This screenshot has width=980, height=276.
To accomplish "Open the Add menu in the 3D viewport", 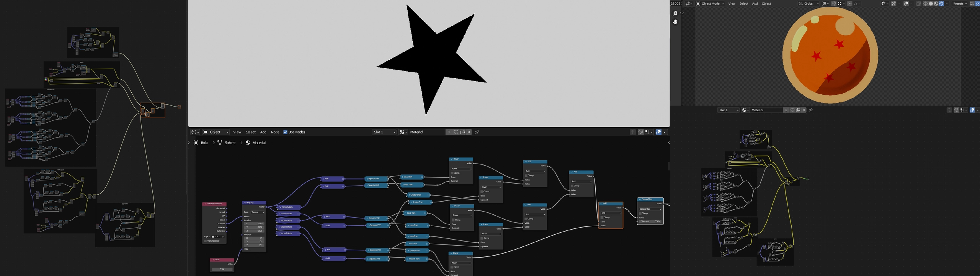I will (x=755, y=4).
